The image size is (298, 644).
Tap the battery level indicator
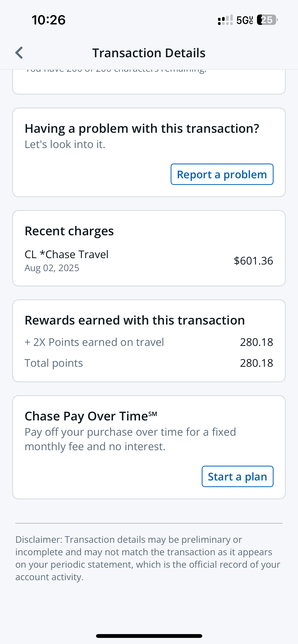(267, 20)
